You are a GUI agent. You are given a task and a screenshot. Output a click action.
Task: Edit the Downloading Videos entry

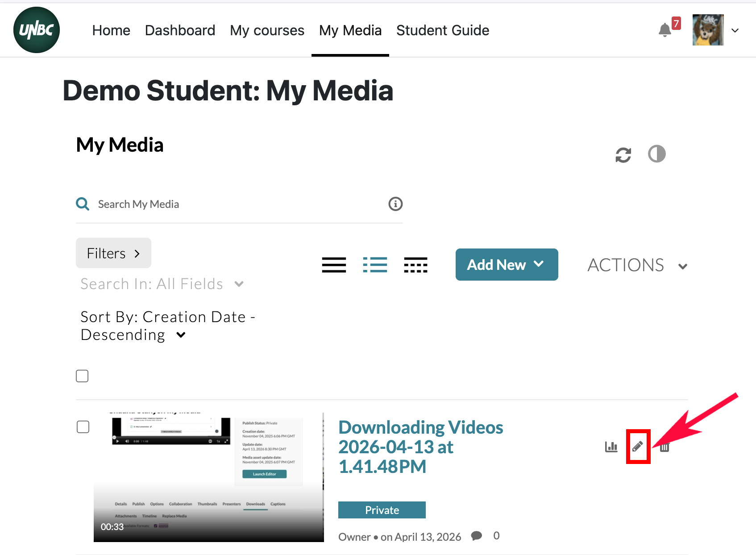tap(638, 447)
